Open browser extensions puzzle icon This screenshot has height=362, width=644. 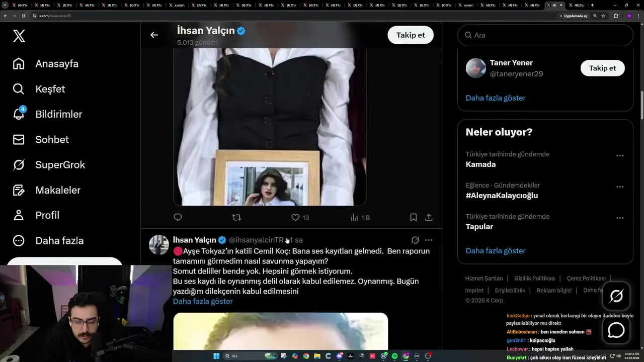tap(616, 16)
